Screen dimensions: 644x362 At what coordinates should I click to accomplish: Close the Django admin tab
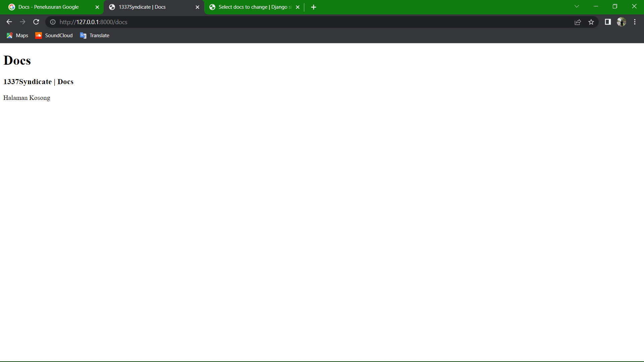tap(298, 7)
